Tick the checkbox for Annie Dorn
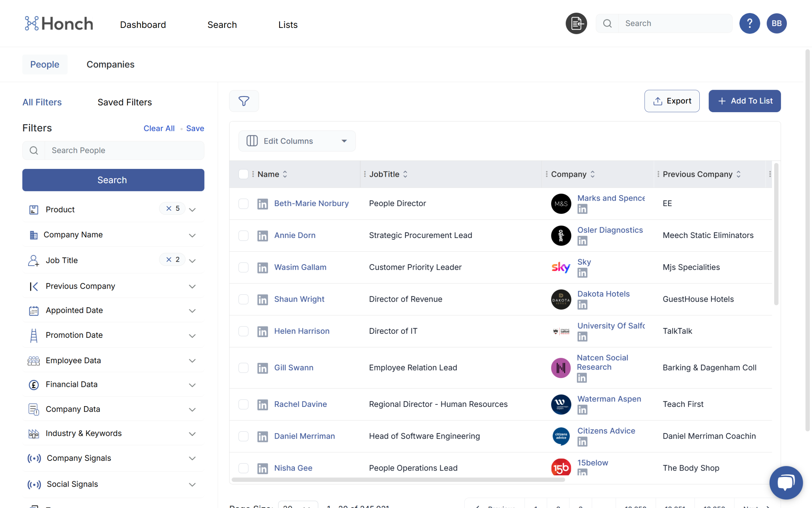The height and width of the screenshot is (508, 812). [x=243, y=235]
